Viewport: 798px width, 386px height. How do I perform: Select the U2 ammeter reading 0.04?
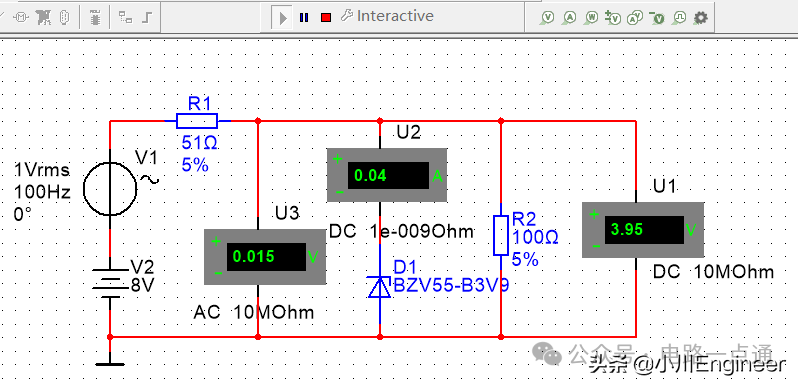tap(387, 175)
